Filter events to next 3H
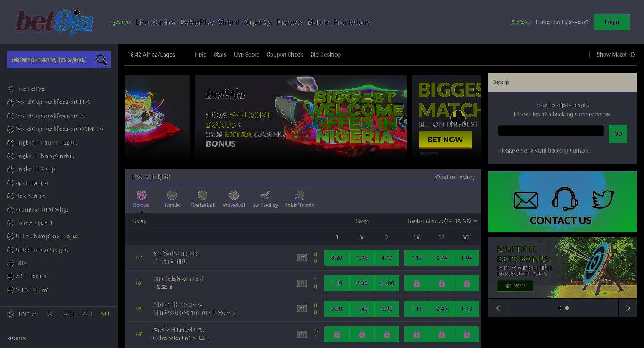 coord(51,314)
